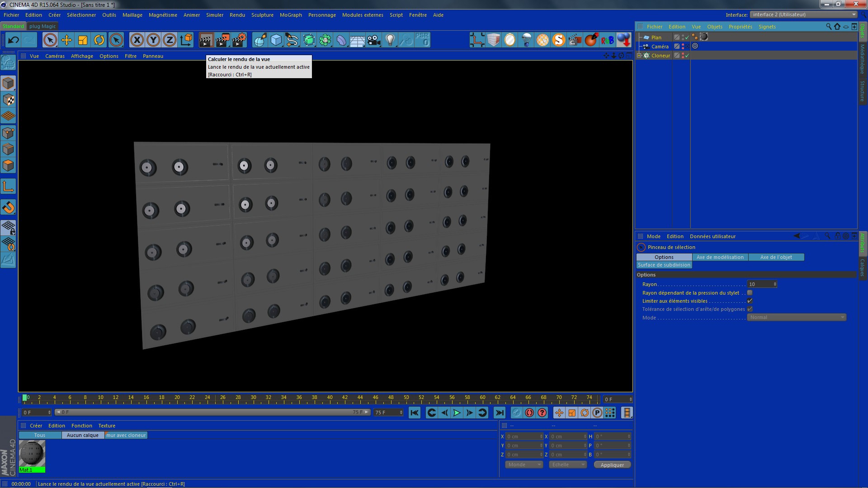
Task: Select the Scale tool icon
Action: coord(83,40)
